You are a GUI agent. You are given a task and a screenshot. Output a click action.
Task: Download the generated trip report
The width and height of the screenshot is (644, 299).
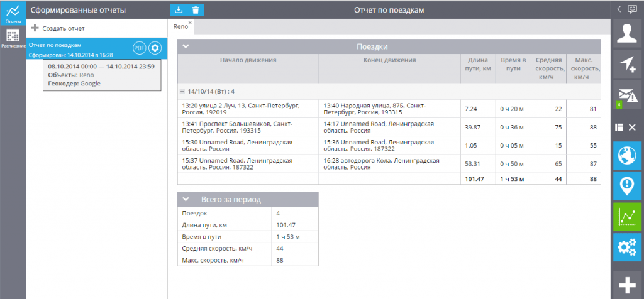(x=179, y=10)
